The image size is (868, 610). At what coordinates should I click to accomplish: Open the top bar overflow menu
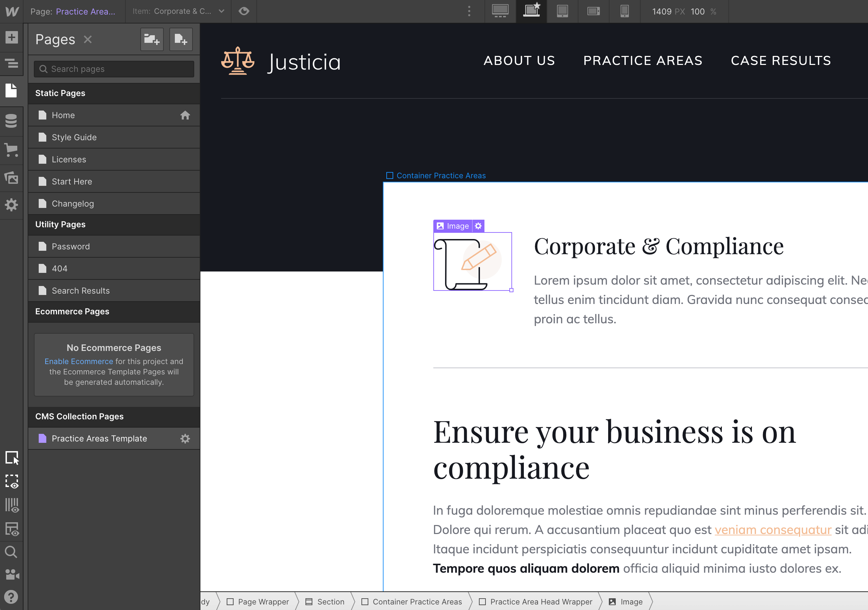tap(469, 11)
